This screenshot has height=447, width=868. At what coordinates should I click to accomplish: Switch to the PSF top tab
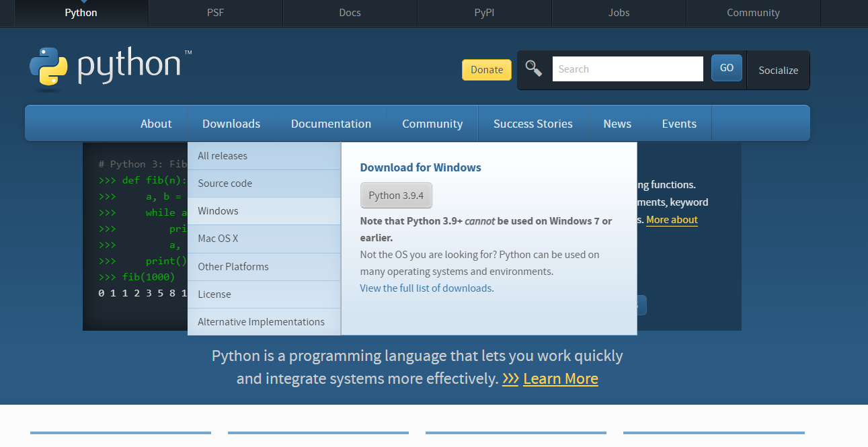[x=215, y=13]
